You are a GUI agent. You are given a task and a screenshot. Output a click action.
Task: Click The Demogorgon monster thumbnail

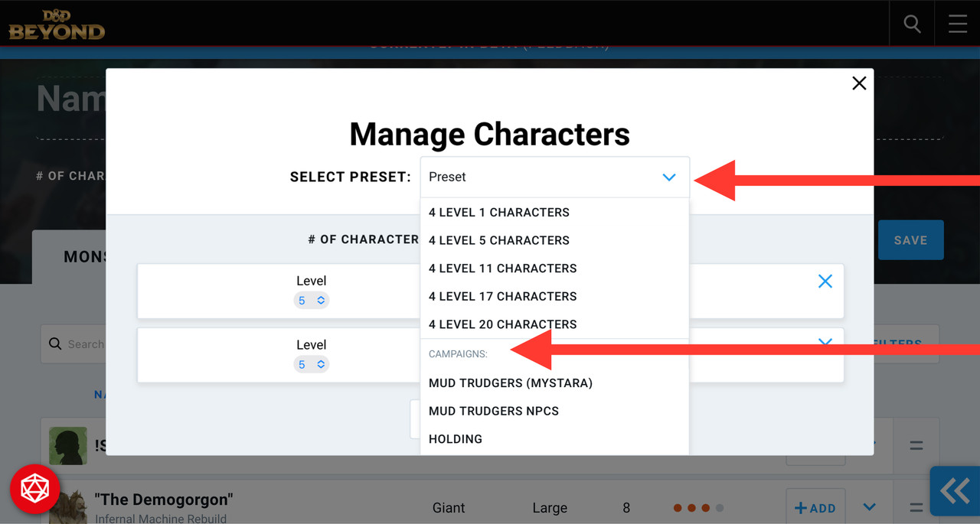(x=68, y=508)
